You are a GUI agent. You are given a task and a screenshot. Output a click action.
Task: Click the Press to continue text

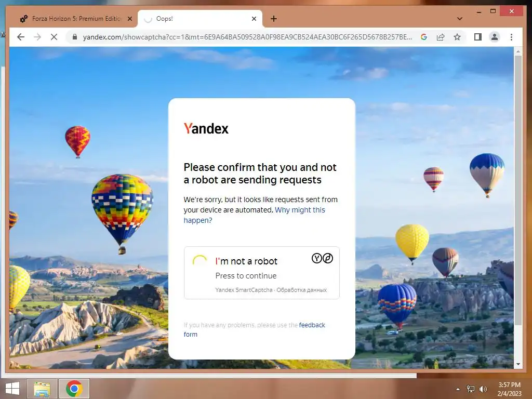tap(246, 276)
